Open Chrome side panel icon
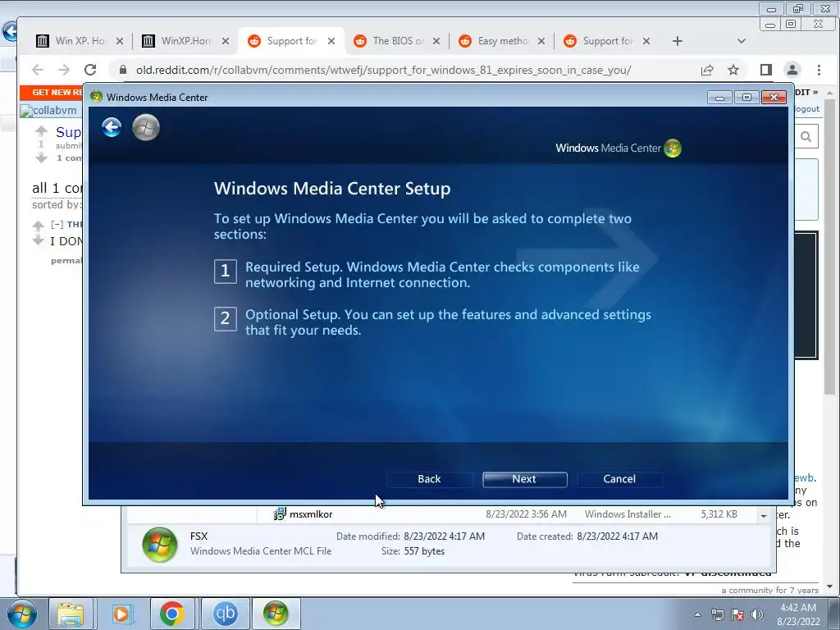Image resolution: width=840 pixels, height=630 pixels. pyautogui.click(x=766, y=70)
